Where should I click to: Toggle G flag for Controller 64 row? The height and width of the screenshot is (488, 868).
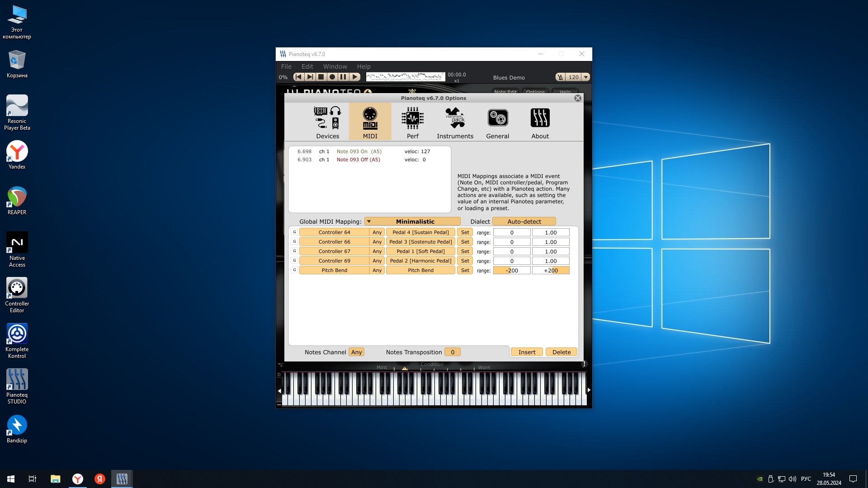(294, 232)
